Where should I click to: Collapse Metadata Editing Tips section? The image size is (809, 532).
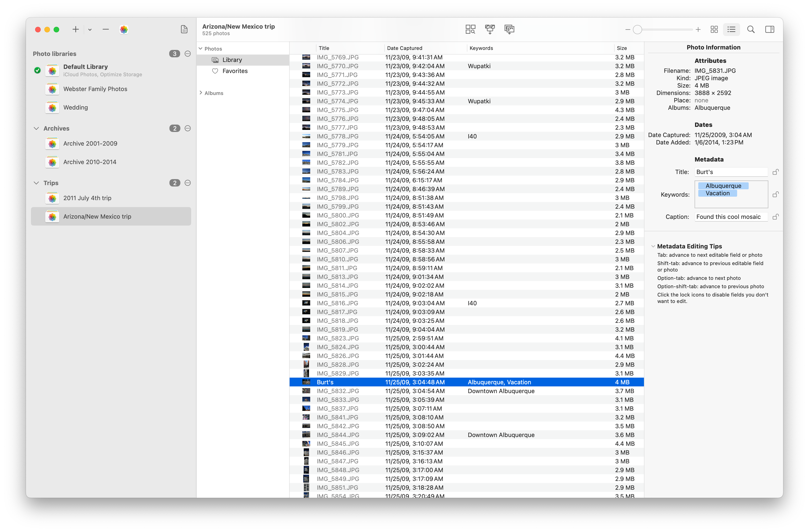(x=653, y=246)
